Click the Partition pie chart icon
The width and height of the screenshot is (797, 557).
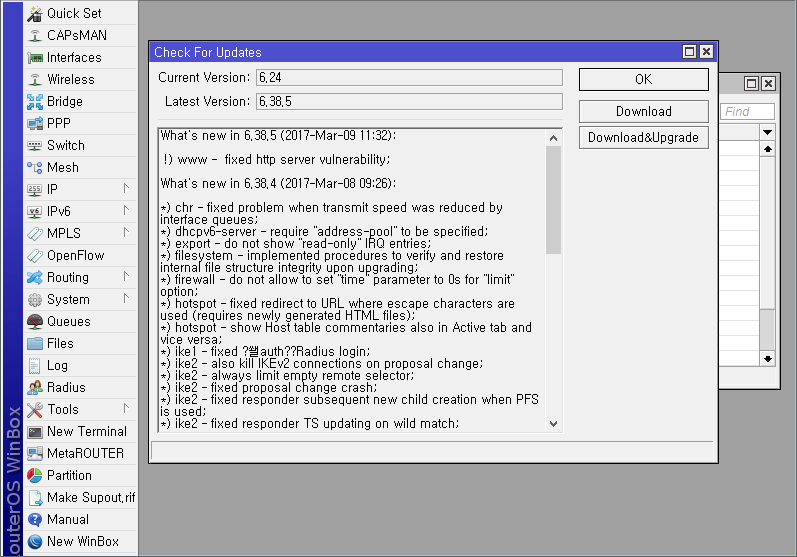35,476
